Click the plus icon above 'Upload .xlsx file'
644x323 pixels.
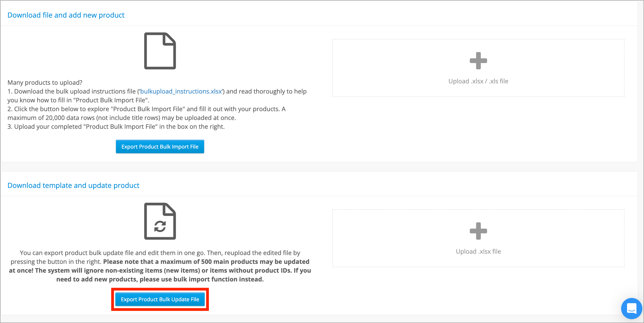pos(478,231)
